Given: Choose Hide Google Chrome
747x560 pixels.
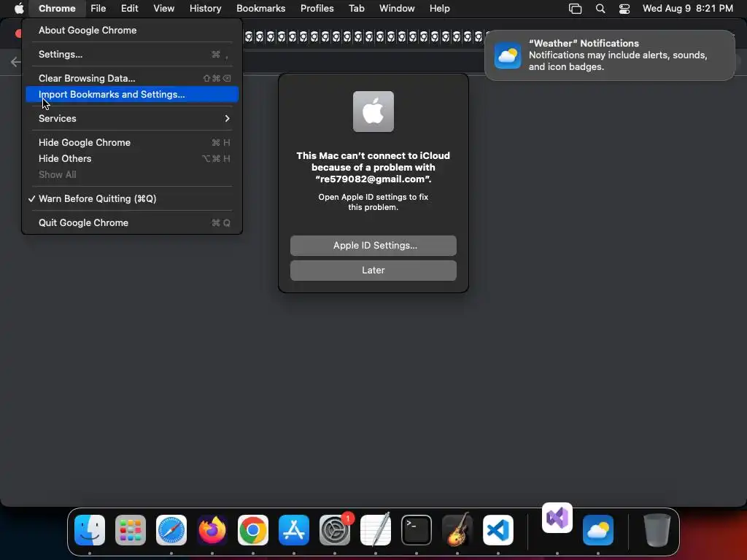Looking at the screenshot, I should [x=132, y=142].
